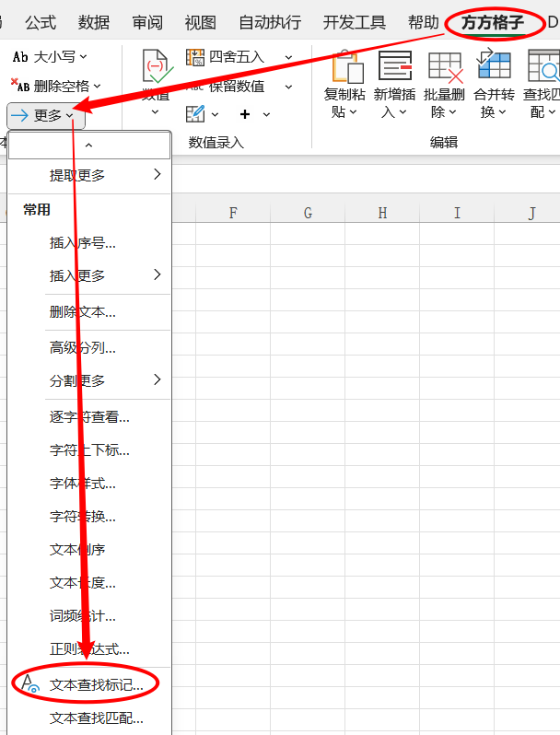The width and height of the screenshot is (560, 735).
Task: Switch to the 方方格子 ribbon tab
Action: coord(493,22)
